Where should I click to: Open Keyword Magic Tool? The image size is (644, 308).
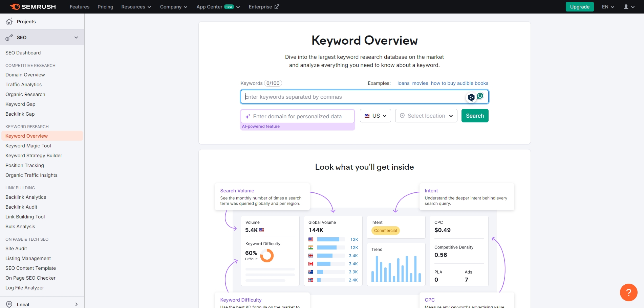(28, 146)
